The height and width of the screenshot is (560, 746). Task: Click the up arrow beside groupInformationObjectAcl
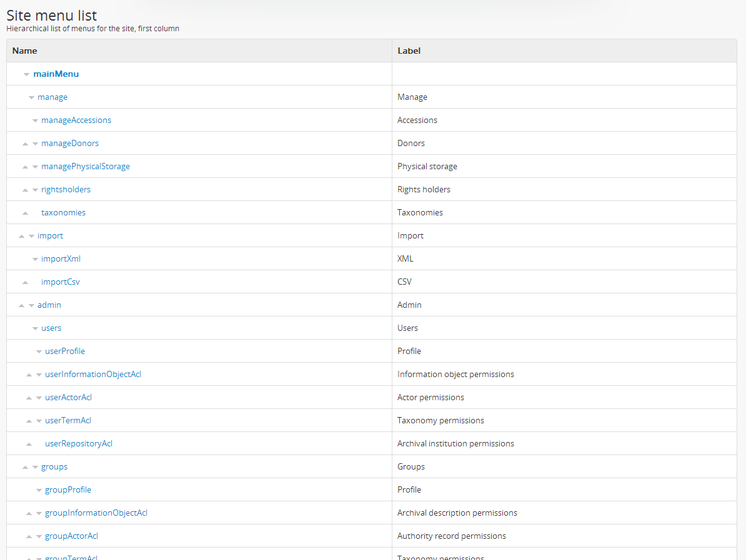point(29,513)
